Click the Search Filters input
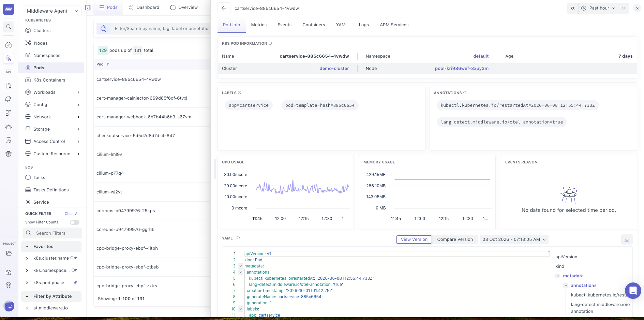644x320 pixels. pos(52,233)
